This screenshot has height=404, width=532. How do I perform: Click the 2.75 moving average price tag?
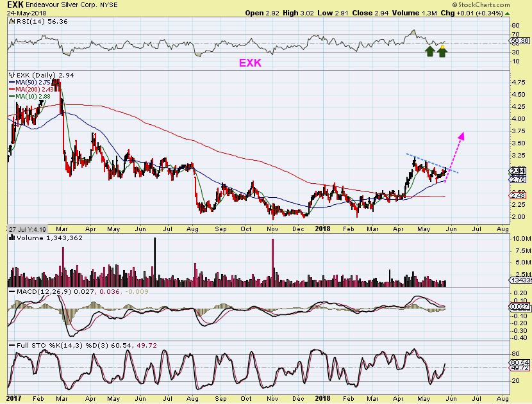(517, 180)
